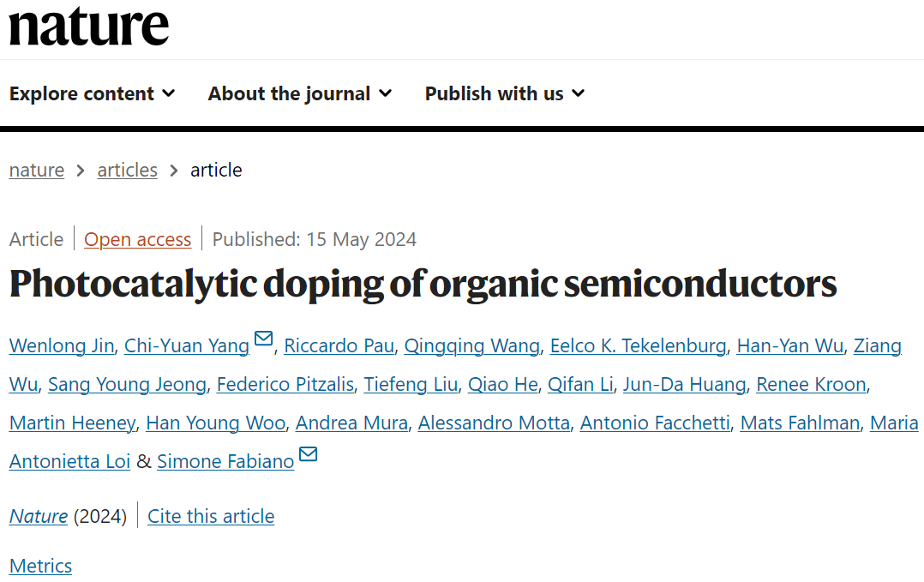Expand the Explore content menu

93,93
